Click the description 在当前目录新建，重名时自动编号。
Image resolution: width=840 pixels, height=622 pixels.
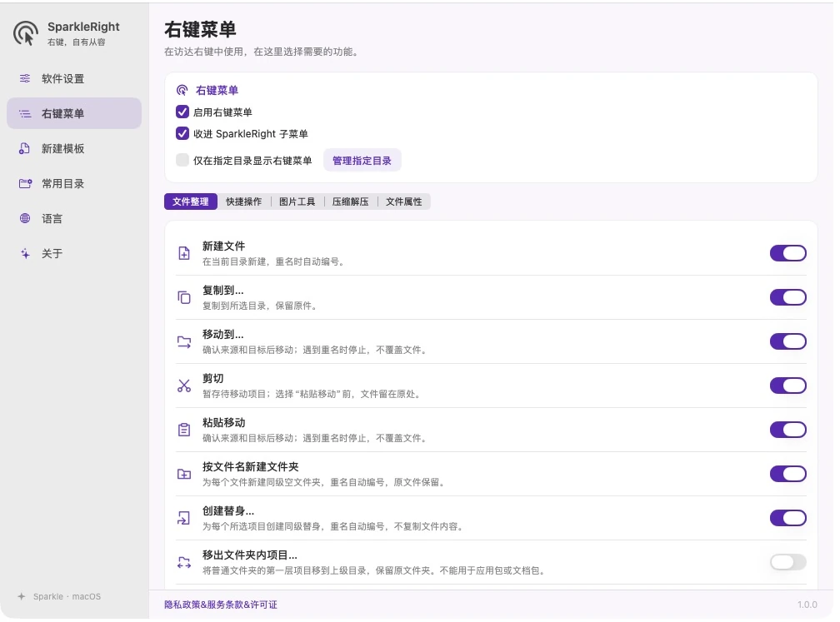pyautogui.click(x=274, y=261)
